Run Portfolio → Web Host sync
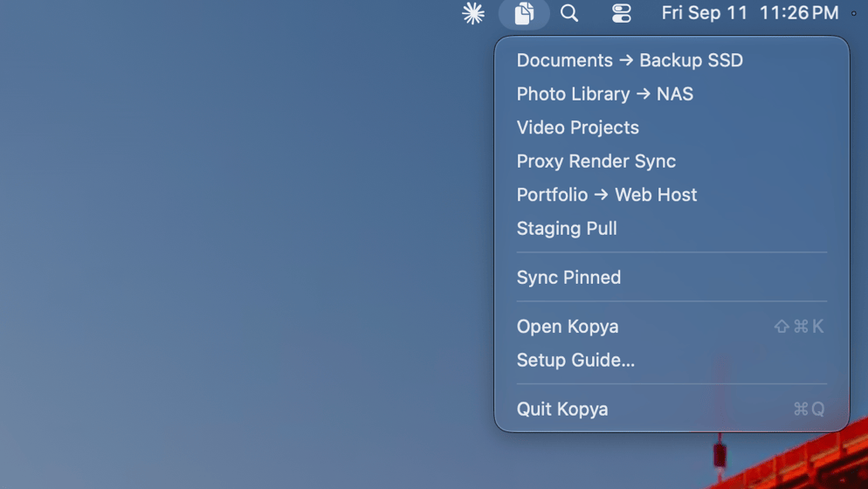 pos(672,195)
